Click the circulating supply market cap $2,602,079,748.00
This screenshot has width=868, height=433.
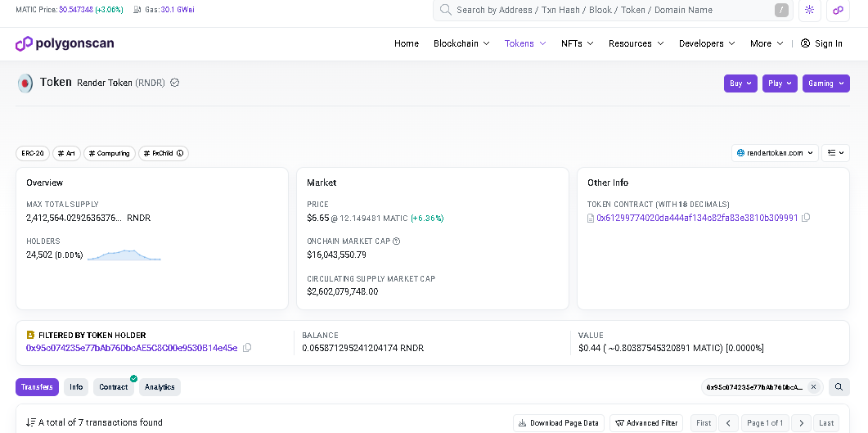pyautogui.click(x=343, y=291)
